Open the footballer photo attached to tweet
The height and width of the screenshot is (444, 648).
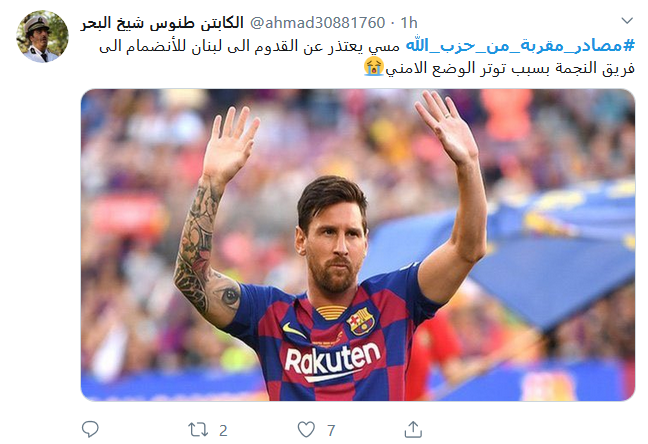[358, 245]
